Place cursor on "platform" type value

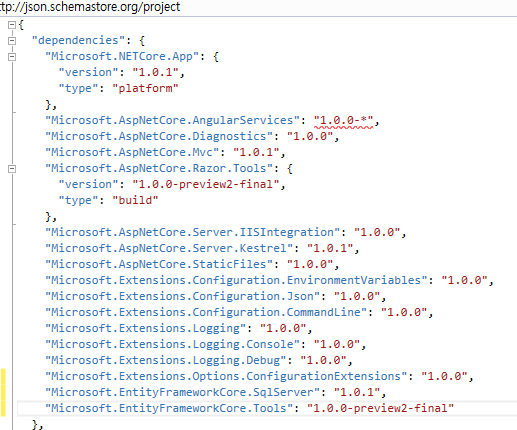[x=145, y=88]
